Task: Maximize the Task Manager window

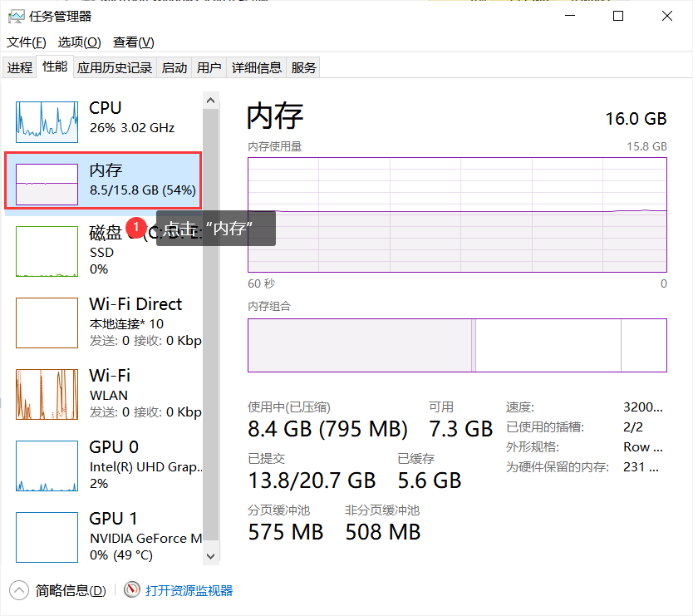Action: point(618,16)
